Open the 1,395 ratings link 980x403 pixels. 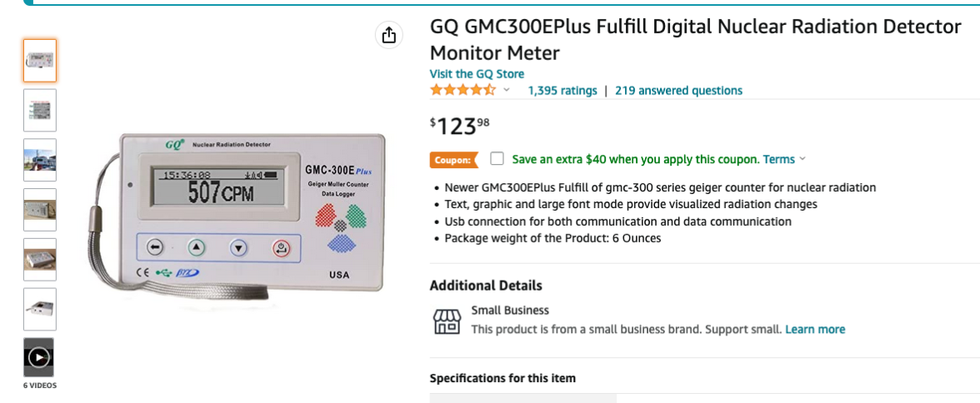pyautogui.click(x=562, y=91)
